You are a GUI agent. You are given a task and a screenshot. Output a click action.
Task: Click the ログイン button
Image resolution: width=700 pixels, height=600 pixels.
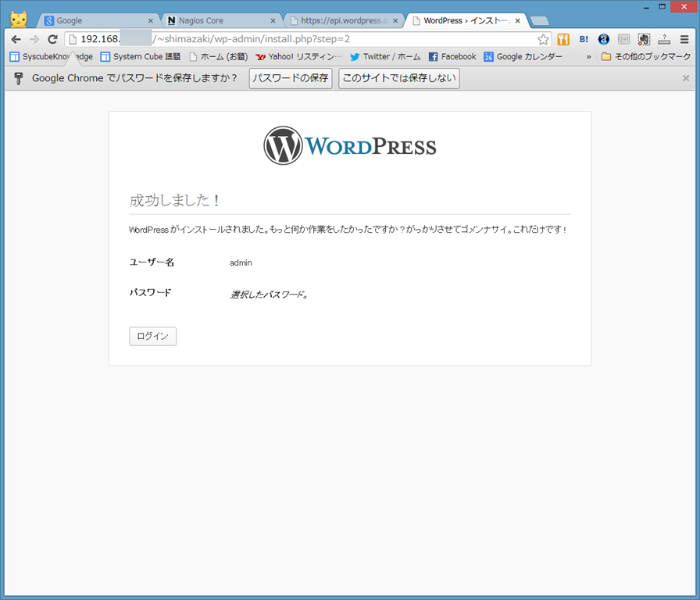pos(152,336)
